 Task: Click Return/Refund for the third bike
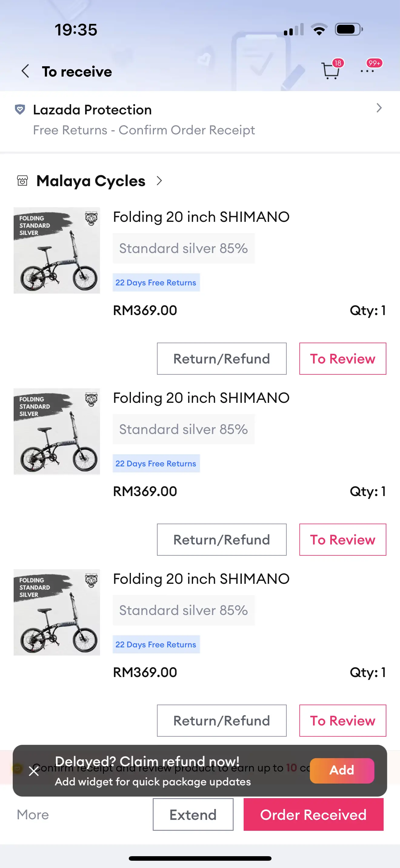222,720
